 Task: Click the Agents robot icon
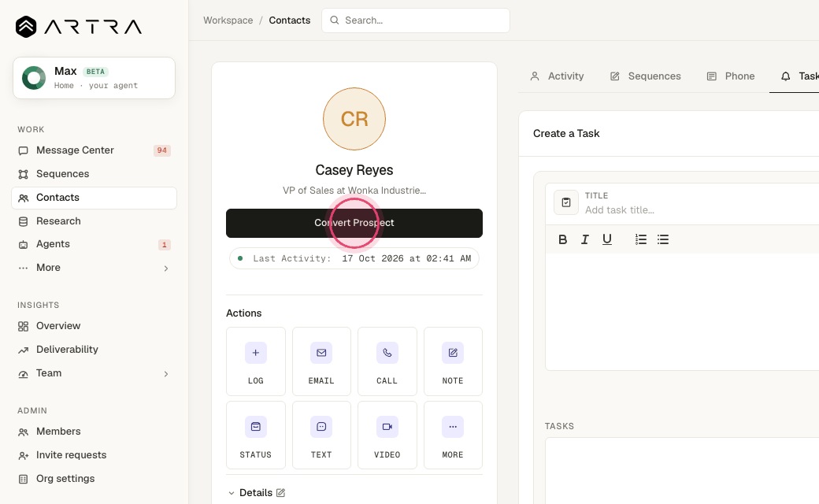pos(23,244)
